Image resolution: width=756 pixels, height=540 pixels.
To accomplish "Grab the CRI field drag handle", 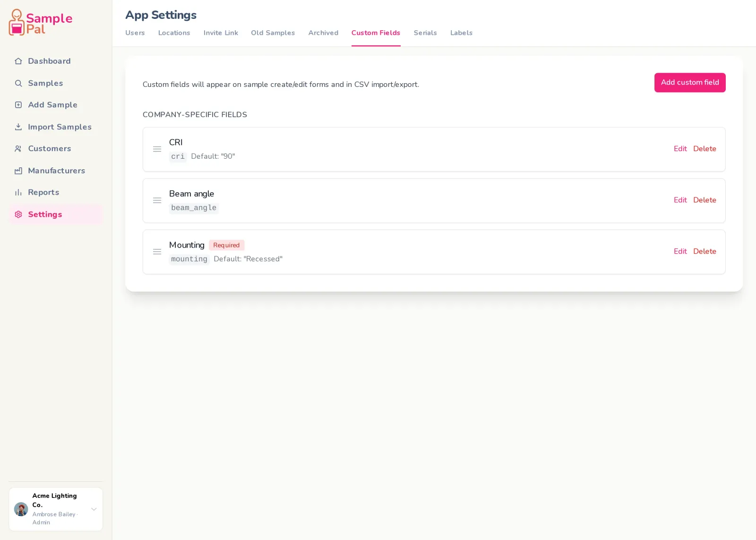I will [157, 149].
